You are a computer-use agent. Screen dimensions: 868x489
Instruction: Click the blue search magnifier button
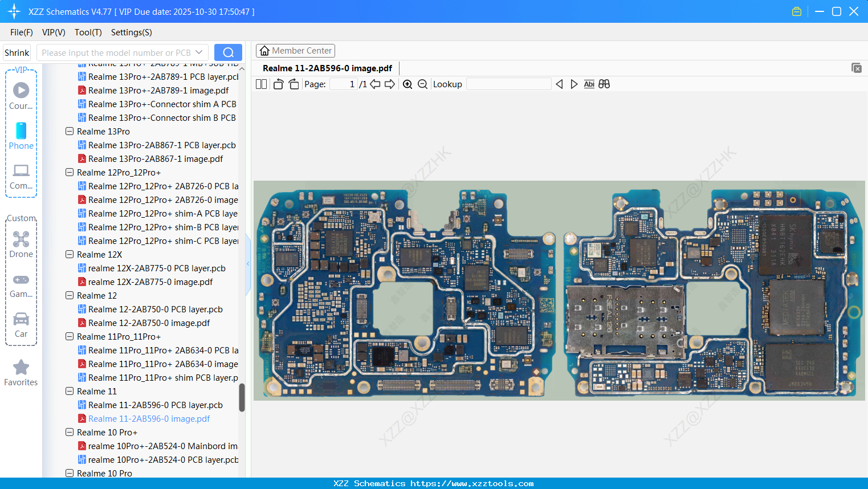click(x=228, y=52)
